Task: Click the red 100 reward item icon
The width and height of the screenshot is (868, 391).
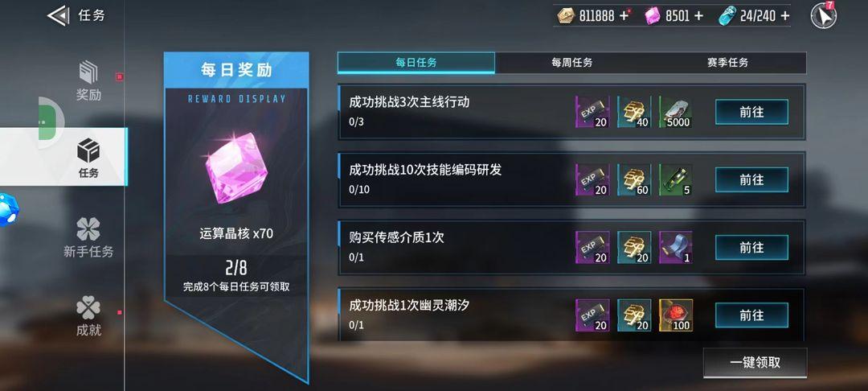Action: (x=676, y=315)
